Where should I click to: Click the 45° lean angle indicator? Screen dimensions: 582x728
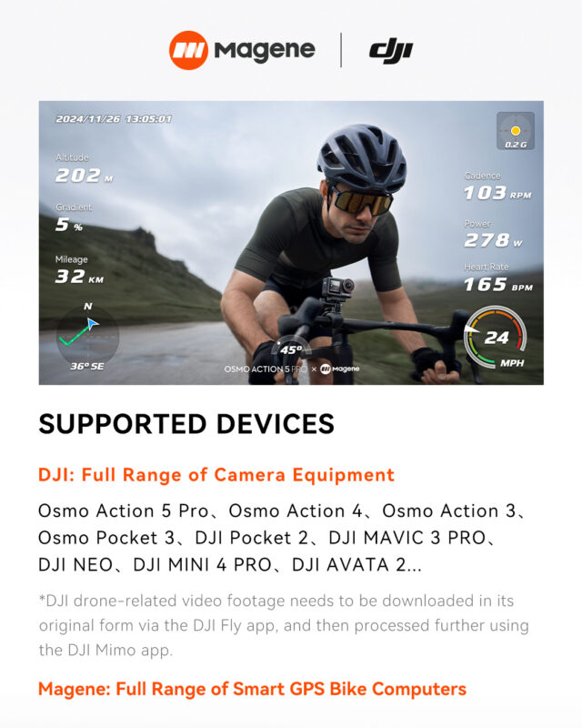coord(291,348)
